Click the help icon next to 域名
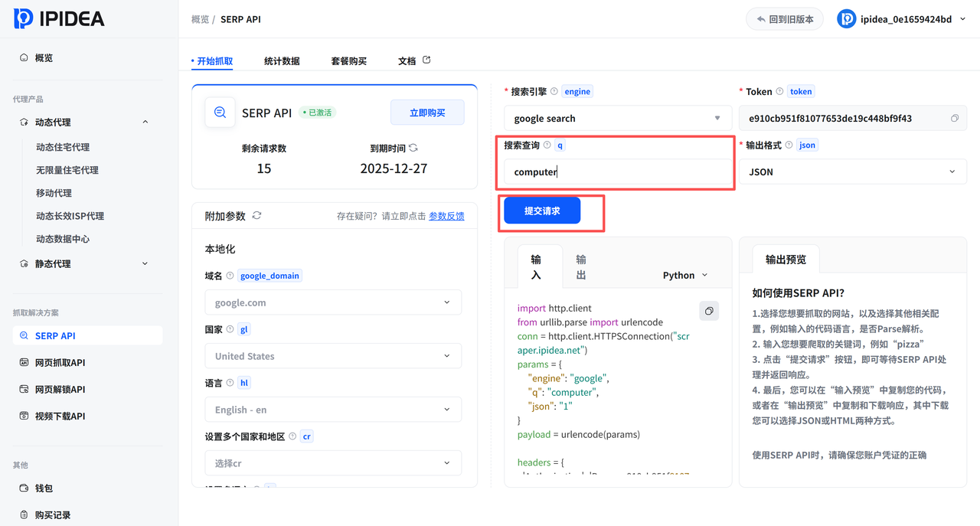The image size is (980, 526). [230, 276]
